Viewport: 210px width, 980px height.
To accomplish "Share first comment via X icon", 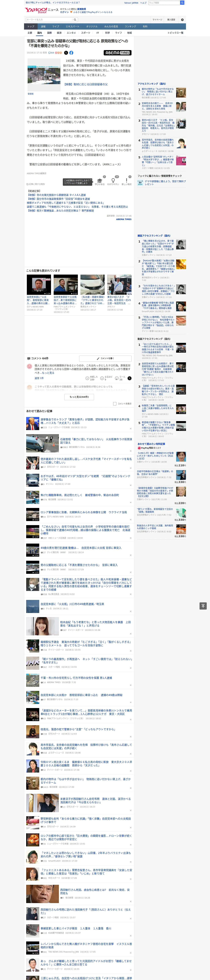I will (129, 378).
